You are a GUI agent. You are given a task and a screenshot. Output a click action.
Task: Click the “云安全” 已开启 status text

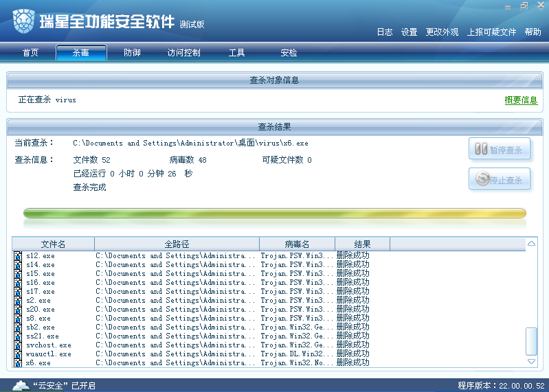pyautogui.click(x=64, y=386)
